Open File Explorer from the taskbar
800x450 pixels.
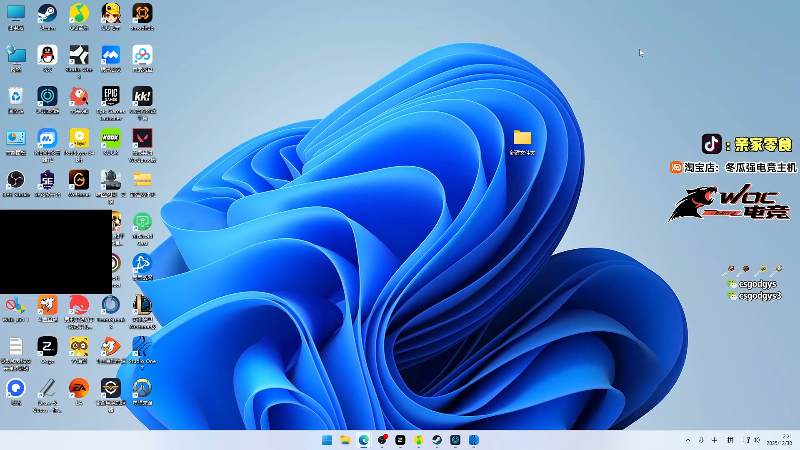tap(345, 440)
